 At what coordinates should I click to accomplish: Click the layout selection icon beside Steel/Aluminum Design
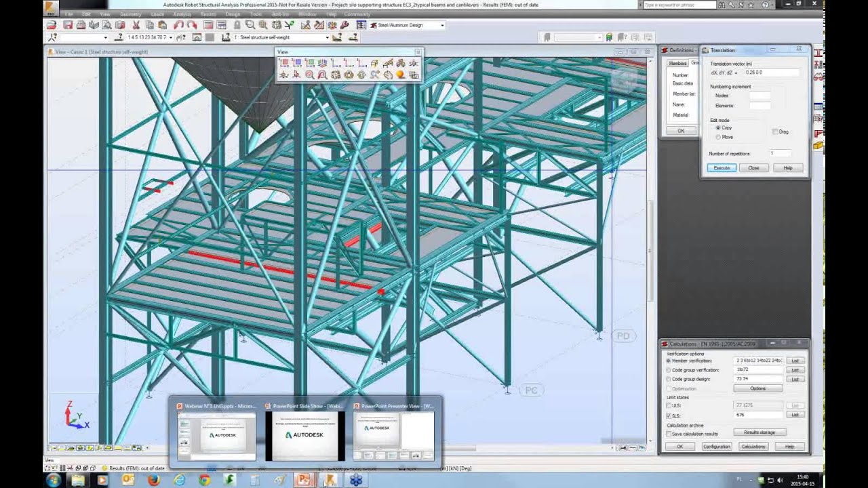pos(361,25)
